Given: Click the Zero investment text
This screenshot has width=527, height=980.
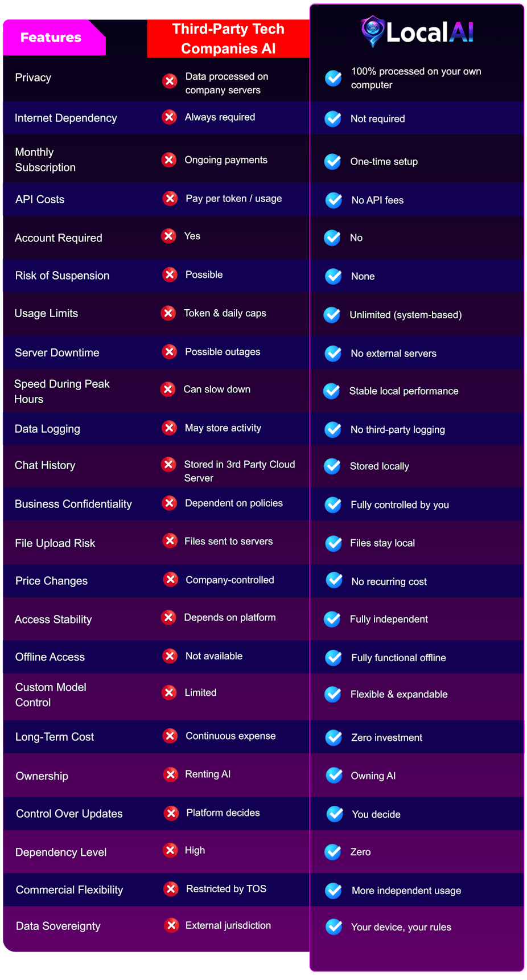Looking at the screenshot, I should pos(386,738).
